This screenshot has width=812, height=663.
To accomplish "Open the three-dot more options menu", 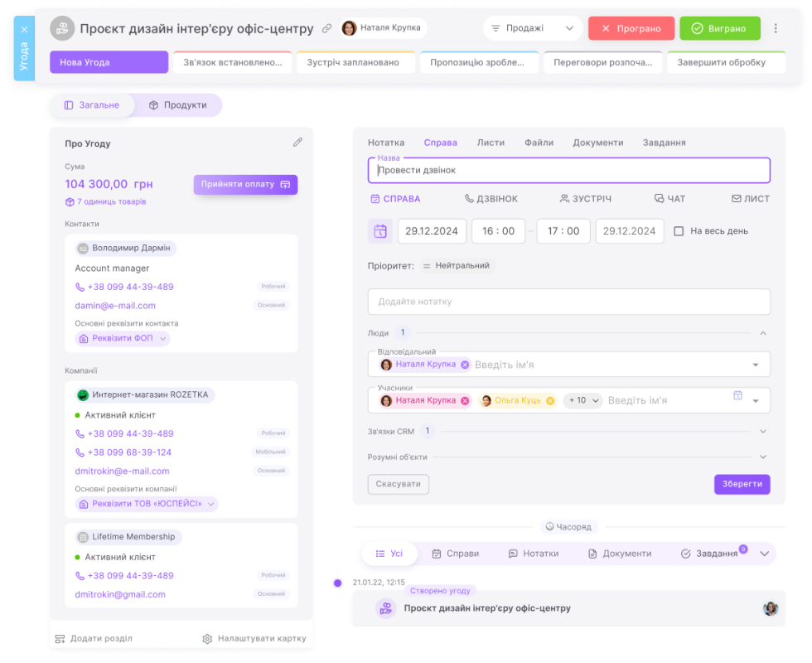I will click(x=776, y=28).
